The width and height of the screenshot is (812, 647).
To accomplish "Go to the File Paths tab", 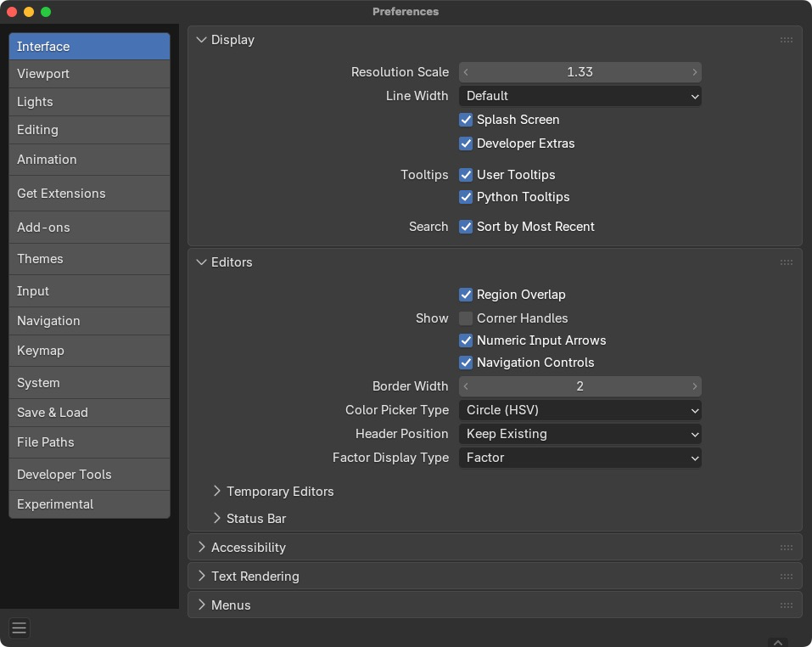I will pos(90,442).
